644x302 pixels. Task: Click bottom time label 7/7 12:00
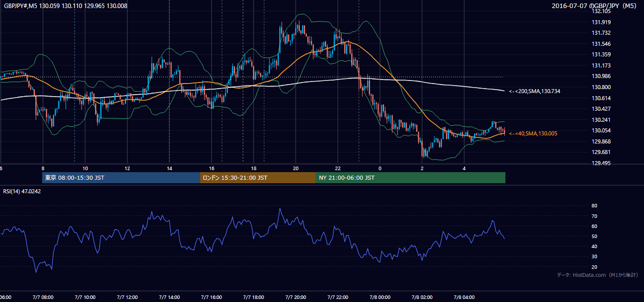tap(127, 297)
